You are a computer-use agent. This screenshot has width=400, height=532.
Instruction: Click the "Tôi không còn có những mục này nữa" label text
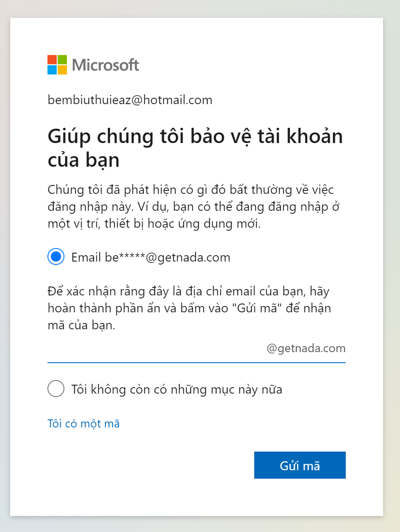pyautogui.click(x=177, y=389)
